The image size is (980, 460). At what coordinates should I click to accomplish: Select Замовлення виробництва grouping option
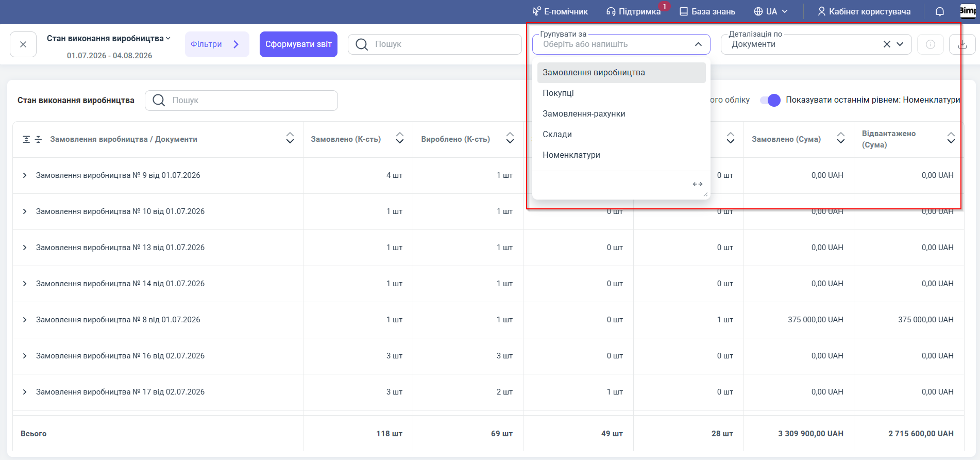pyautogui.click(x=621, y=73)
